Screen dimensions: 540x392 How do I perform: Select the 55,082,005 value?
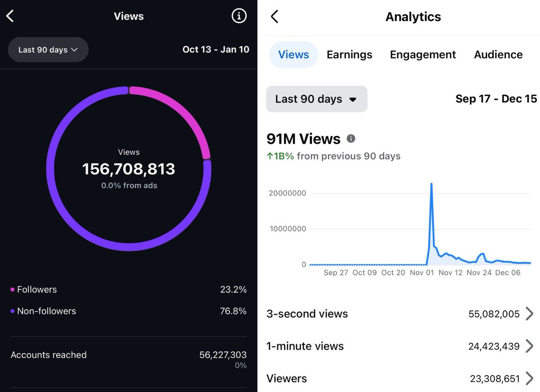pyautogui.click(x=494, y=314)
